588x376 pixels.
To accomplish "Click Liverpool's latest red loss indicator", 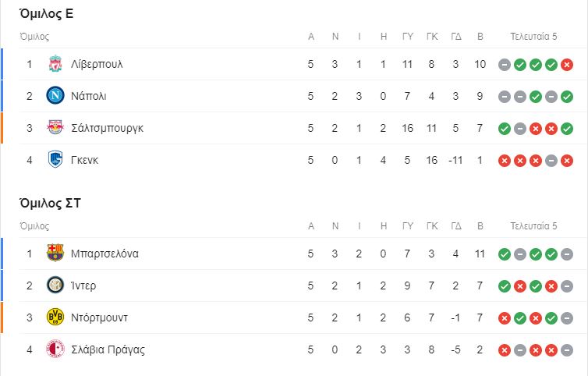I will tap(567, 65).
